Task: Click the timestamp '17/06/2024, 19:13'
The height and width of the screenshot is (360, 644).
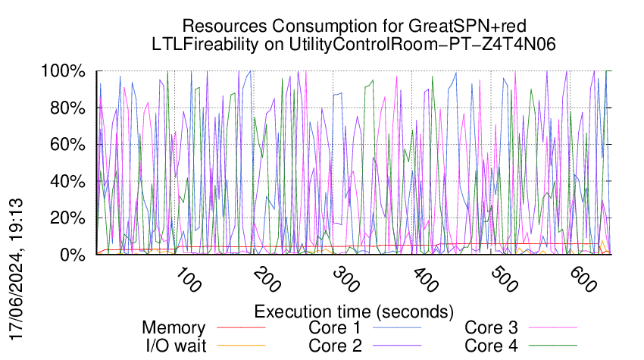Action: 16,270
